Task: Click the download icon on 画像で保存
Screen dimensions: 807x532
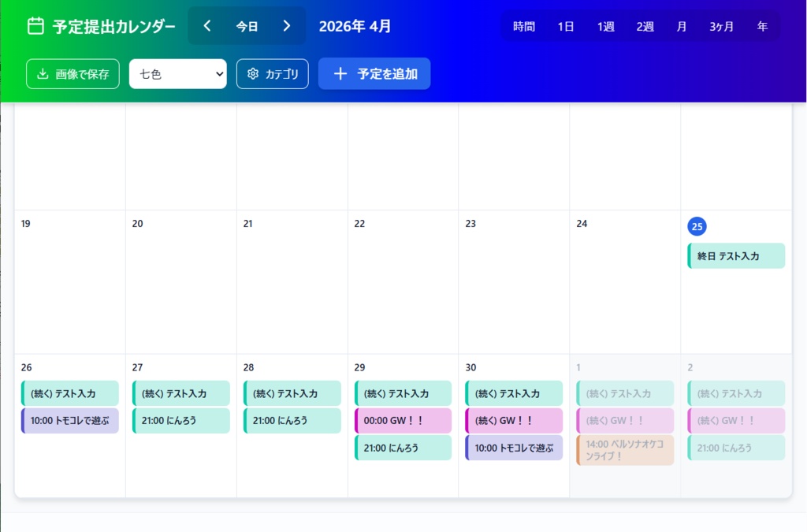Action: pyautogui.click(x=42, y=74)
